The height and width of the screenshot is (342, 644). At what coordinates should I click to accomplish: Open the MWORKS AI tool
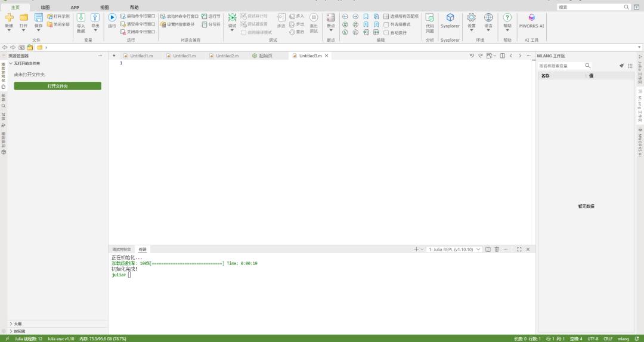pyautogui.click(x=531, y=17)
